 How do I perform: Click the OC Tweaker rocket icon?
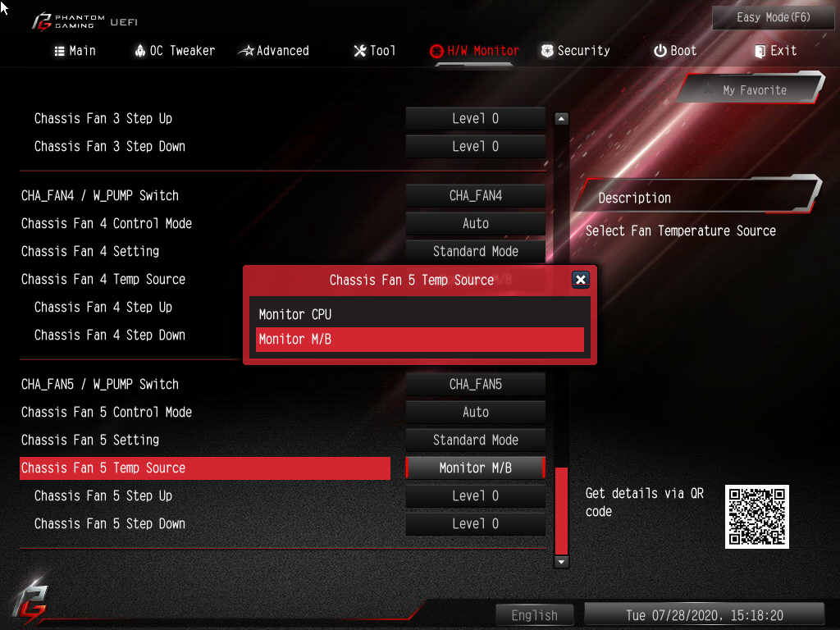point(139,51)
